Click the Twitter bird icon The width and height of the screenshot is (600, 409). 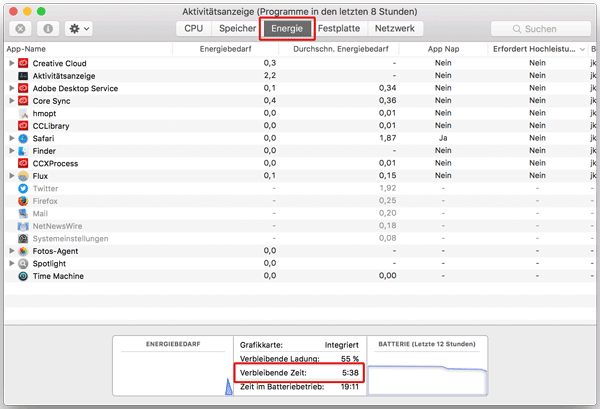coord(23,188)
